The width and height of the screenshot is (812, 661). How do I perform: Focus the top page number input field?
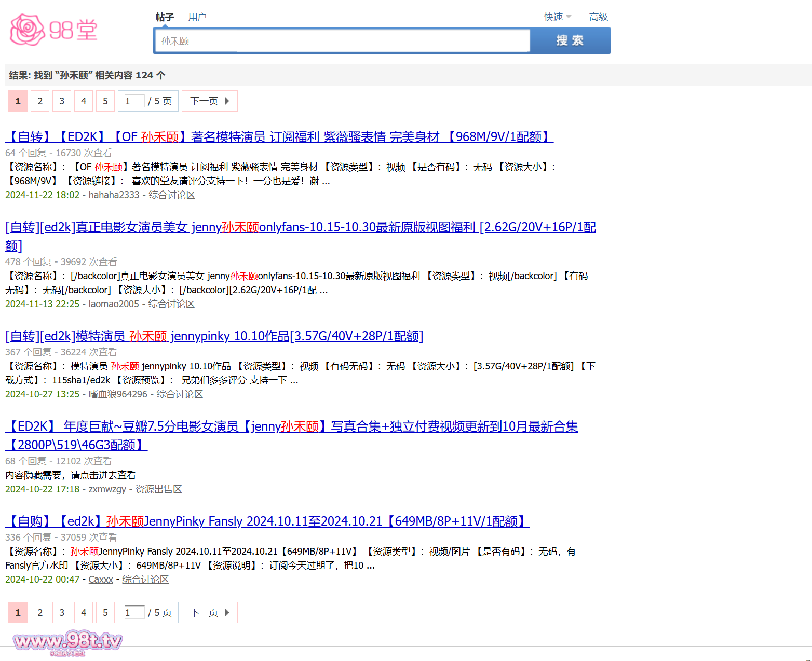point(134,101)
